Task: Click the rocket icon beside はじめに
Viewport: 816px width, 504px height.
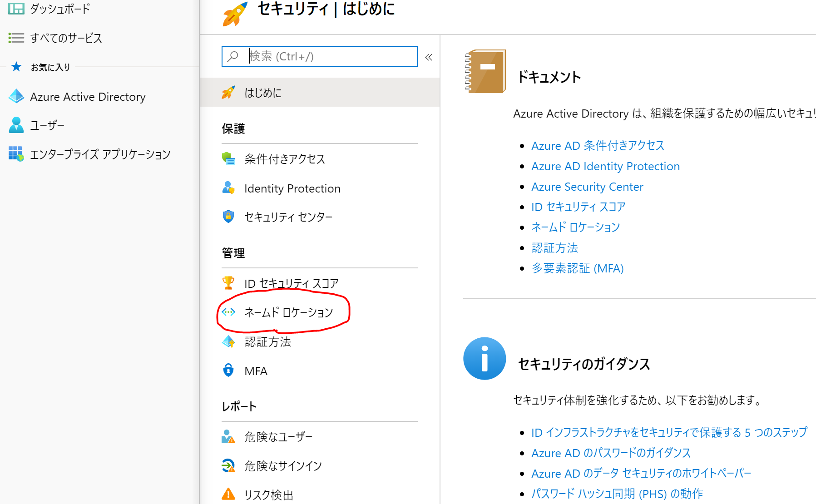Action: click(228, 92)
